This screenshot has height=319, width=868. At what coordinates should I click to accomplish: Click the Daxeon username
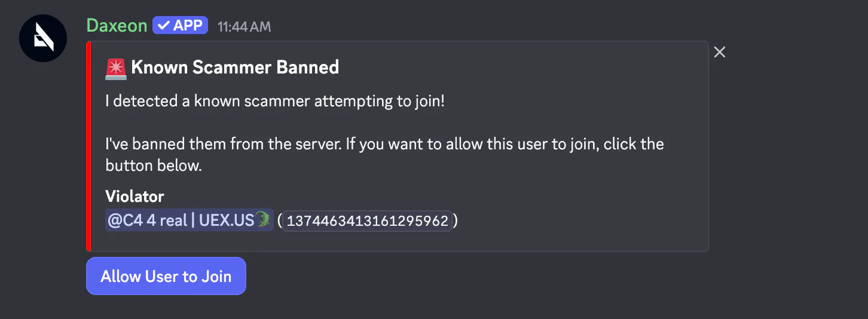117,26
